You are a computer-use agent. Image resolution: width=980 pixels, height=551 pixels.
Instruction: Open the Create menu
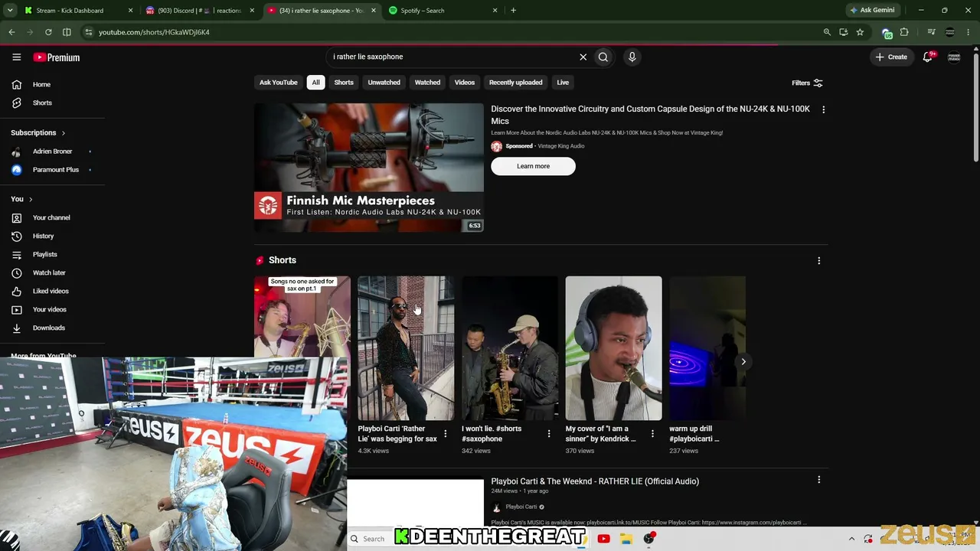point(891,57)
